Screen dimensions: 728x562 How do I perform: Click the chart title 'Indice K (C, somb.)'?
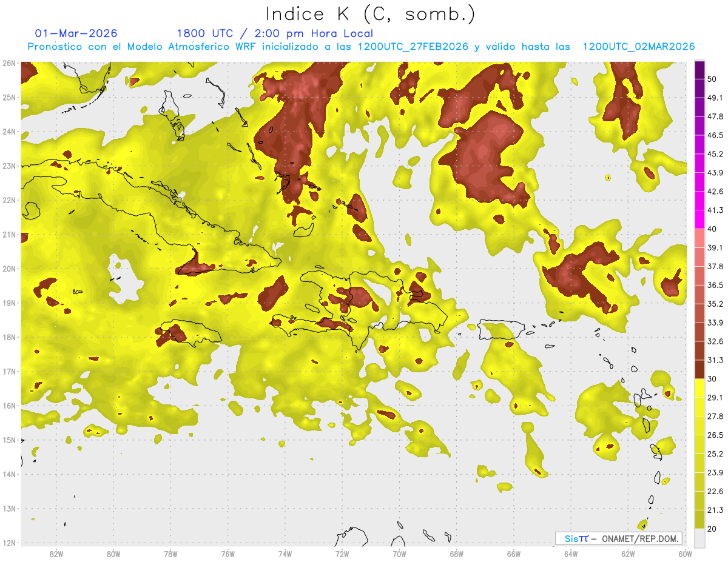point(370,15)
